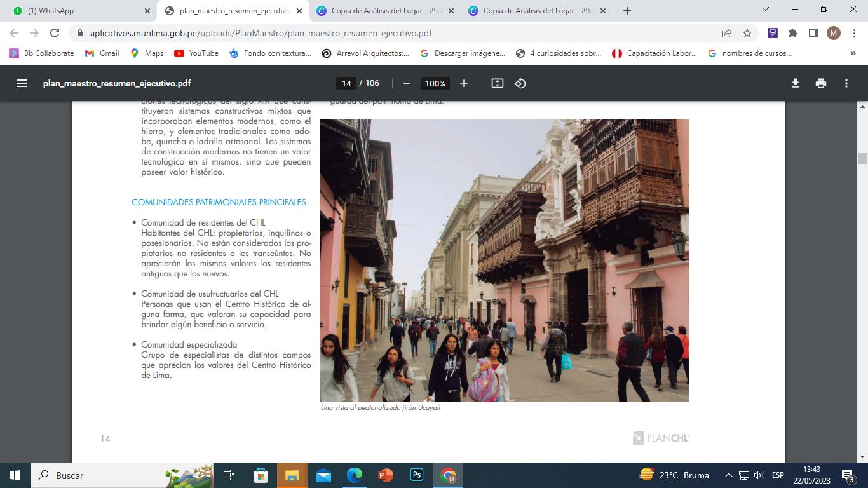Open nombres de cursos bookmark
Screen dimensions: 868x488
point(750,53)
